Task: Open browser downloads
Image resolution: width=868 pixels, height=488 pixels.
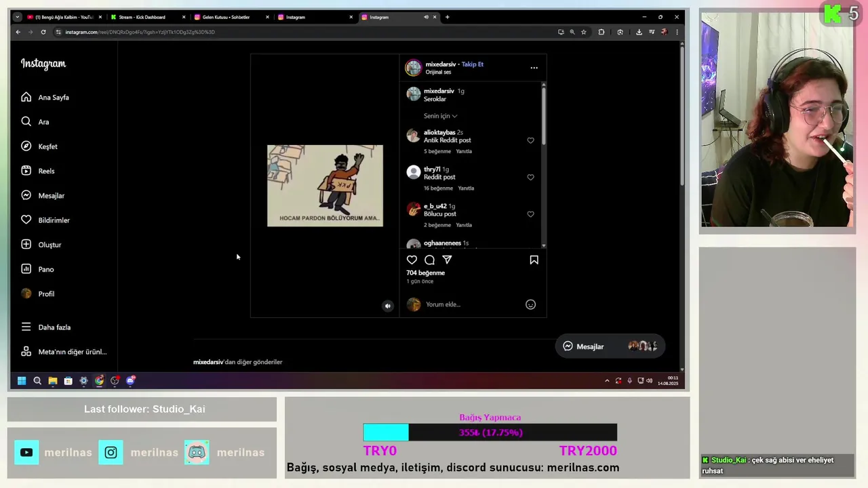Action: click(x=639, y=32)
